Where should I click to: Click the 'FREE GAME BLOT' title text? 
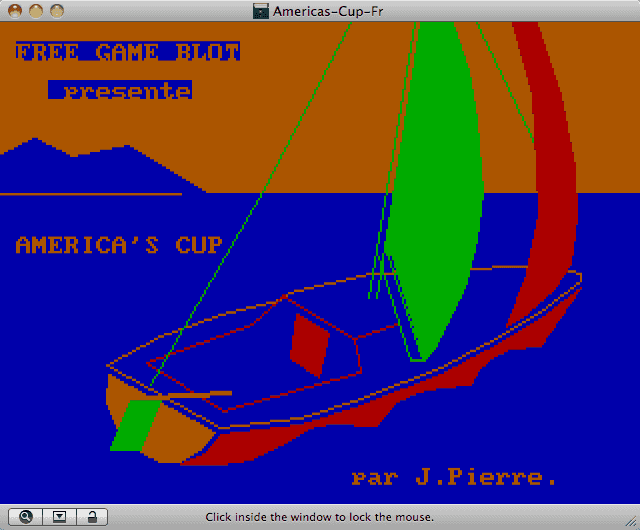pyautogui.click(x=128, y=51)
